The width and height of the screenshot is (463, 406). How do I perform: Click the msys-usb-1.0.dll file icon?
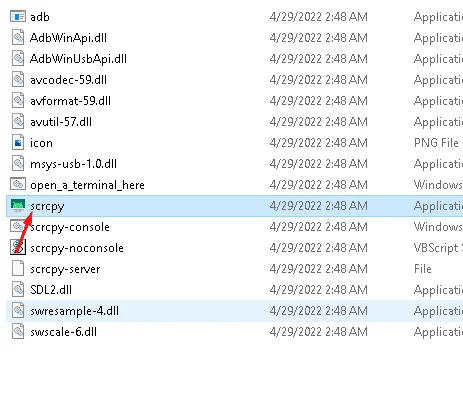pos(18,163)
